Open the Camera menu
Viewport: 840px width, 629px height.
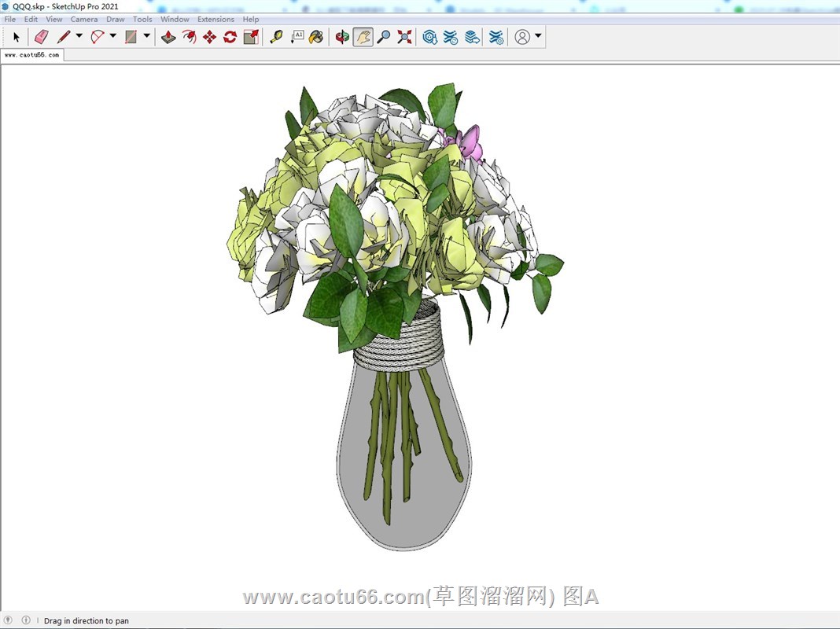(x=83, y=20)
